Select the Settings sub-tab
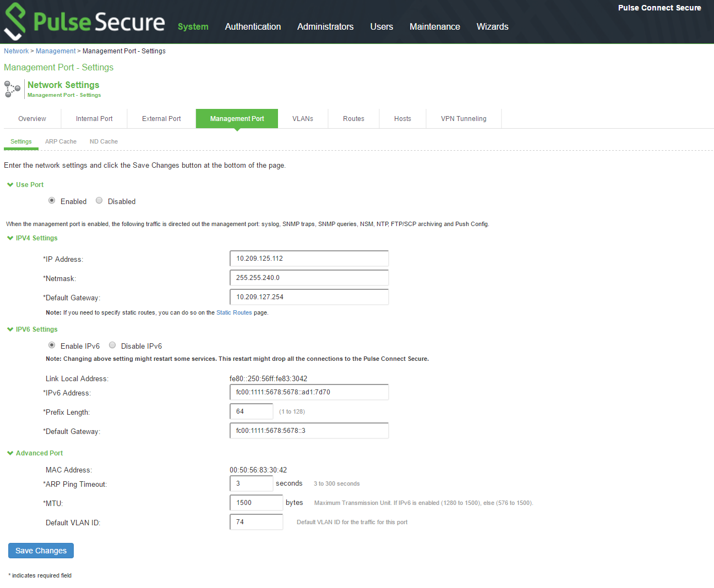 click(21, 142)
